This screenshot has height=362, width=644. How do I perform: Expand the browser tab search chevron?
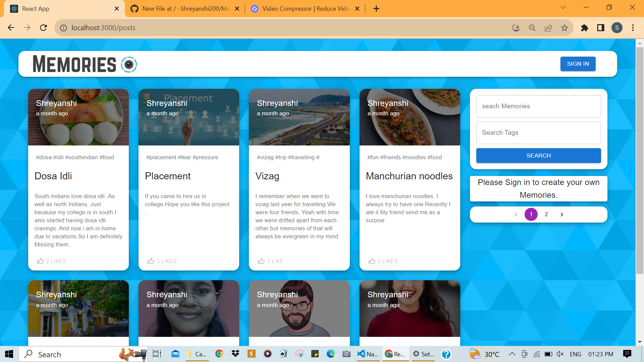pos(563,7)
